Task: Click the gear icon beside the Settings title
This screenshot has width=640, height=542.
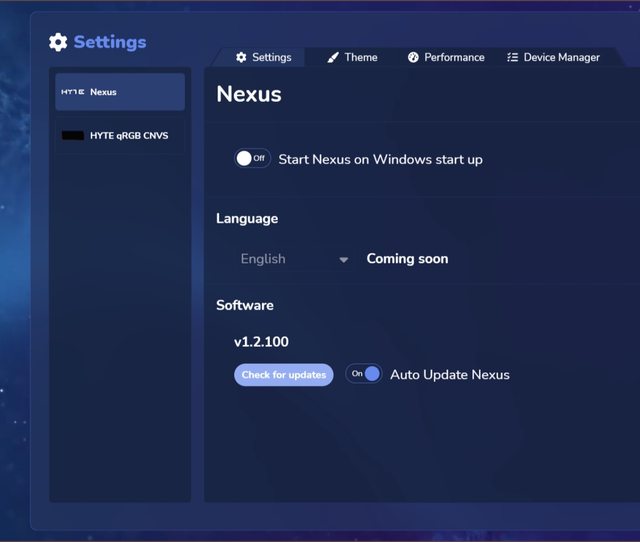Action: pos(58,42)
